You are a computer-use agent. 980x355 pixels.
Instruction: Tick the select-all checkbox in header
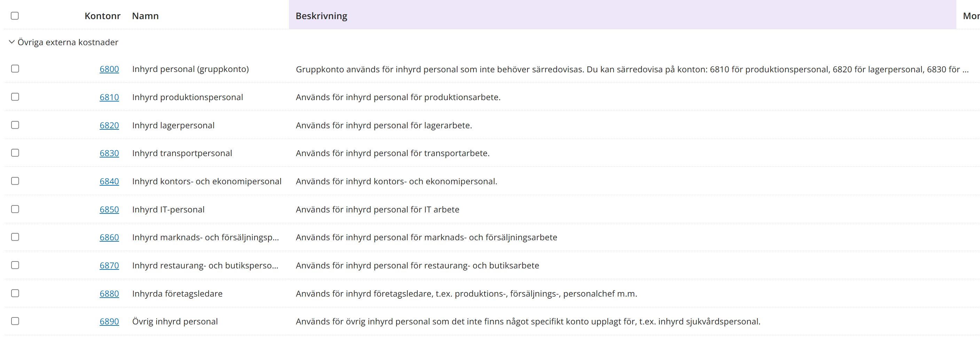[x=15, y=16]
